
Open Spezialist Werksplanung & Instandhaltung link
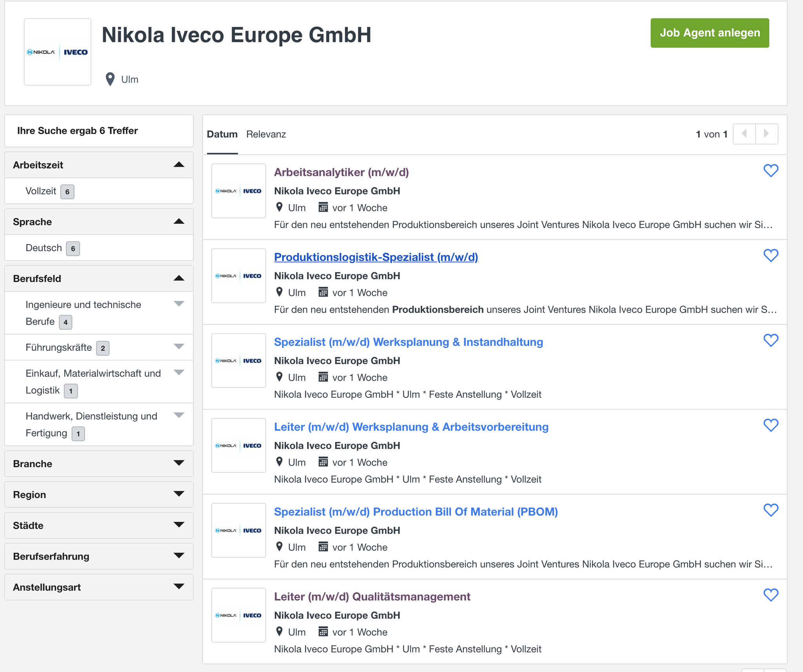(409, 342)
